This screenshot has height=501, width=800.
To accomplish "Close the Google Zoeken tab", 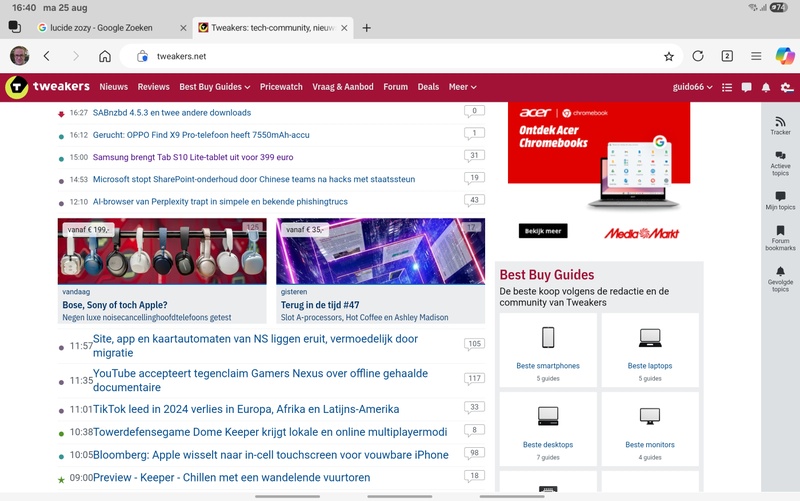I will click(x=183, y=28).
